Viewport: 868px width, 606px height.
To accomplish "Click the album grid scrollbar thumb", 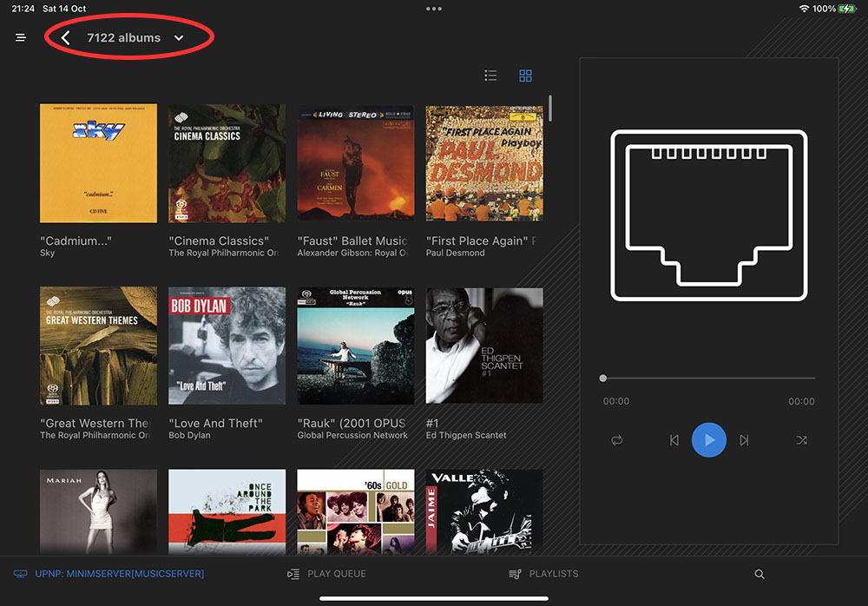I will tap(549, 108).
